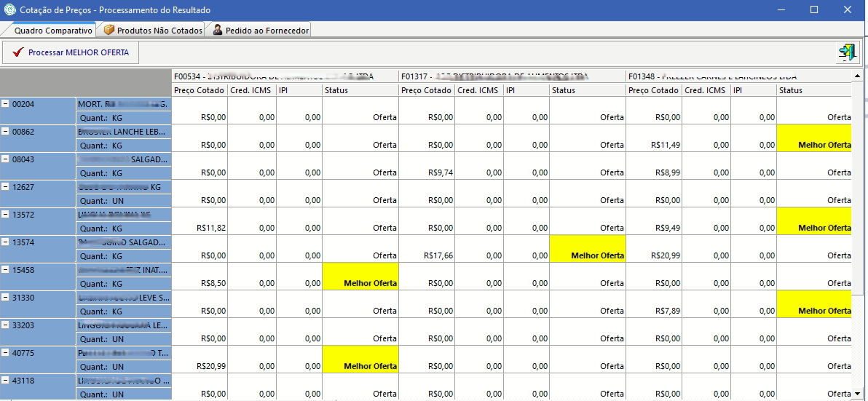Click the F01348 supplier column header
The height and width of the screenshot is (401, 868).
point(739,76)
